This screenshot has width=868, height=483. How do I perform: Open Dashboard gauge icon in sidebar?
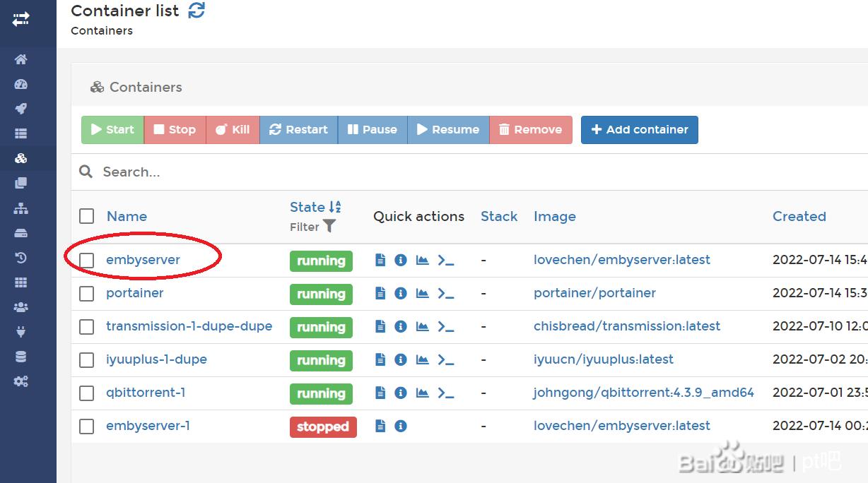20,84
